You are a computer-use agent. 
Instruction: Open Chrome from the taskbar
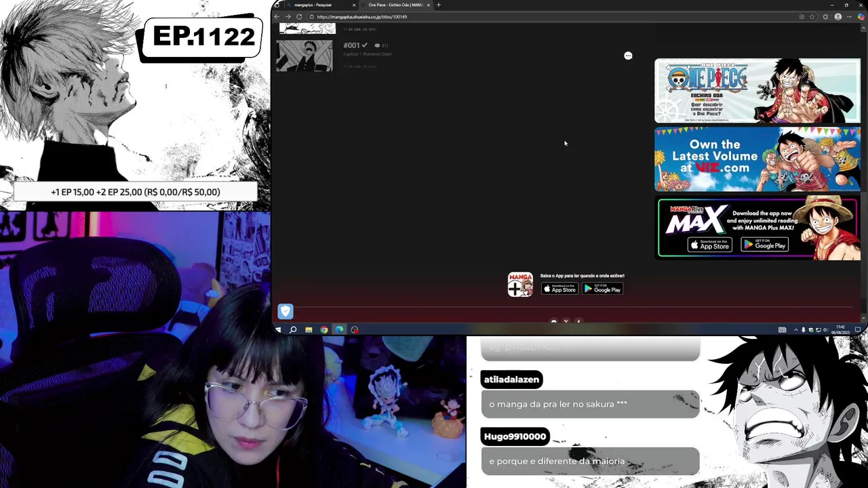click(324, 330)
